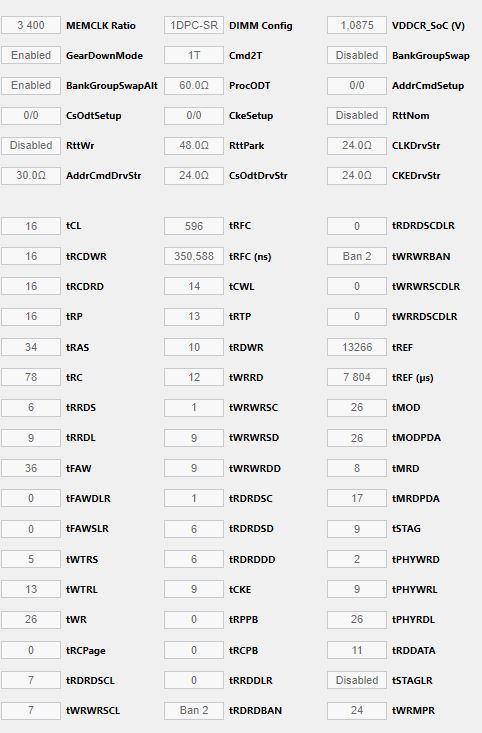Select the BankGroupSwap Disabled field
Screen dimensions: 482x733
pos(357,55)
